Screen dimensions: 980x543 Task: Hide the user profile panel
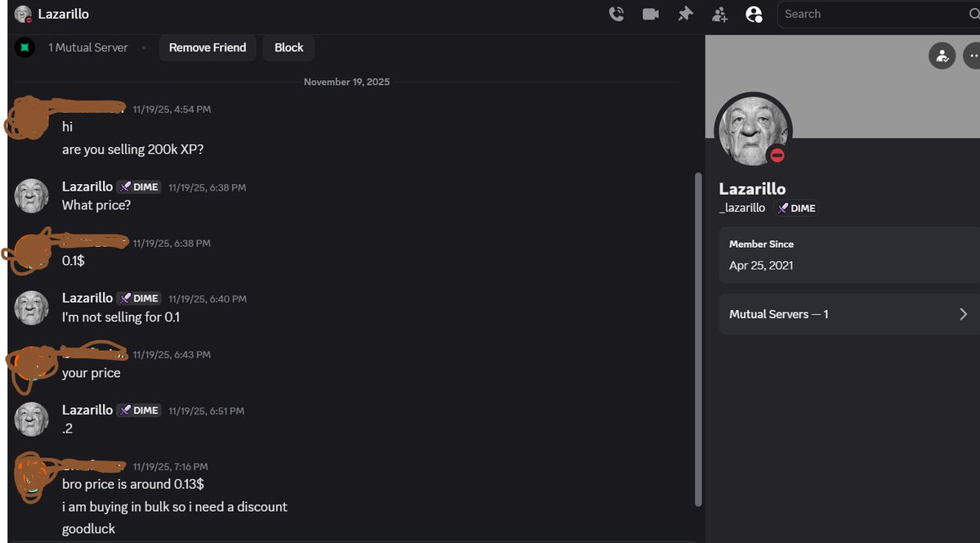(x=754, y=15)
